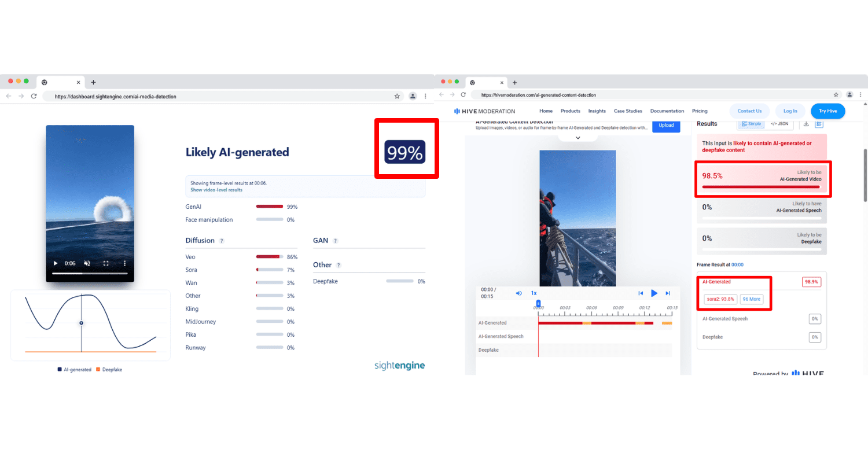Download the Hive results

pos(806,124)
